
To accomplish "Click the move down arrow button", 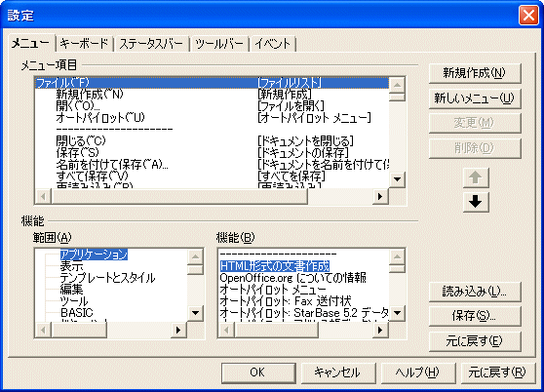I will pyautogui.click(x=476, y=202).
